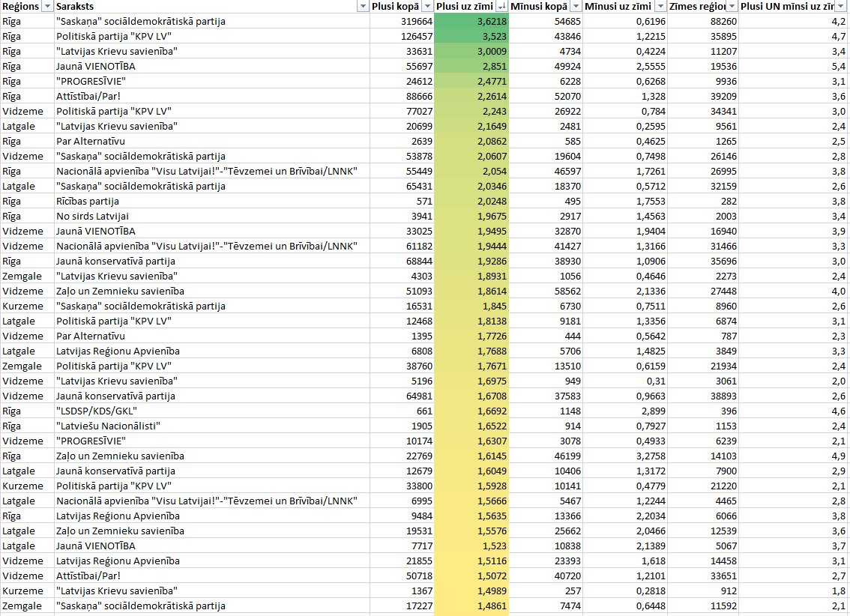The width and height of the screenshot is (850, 616).
Task: Select the Attīstībai/Par! cell beside 50718
Action: click(x=212, y=576)
